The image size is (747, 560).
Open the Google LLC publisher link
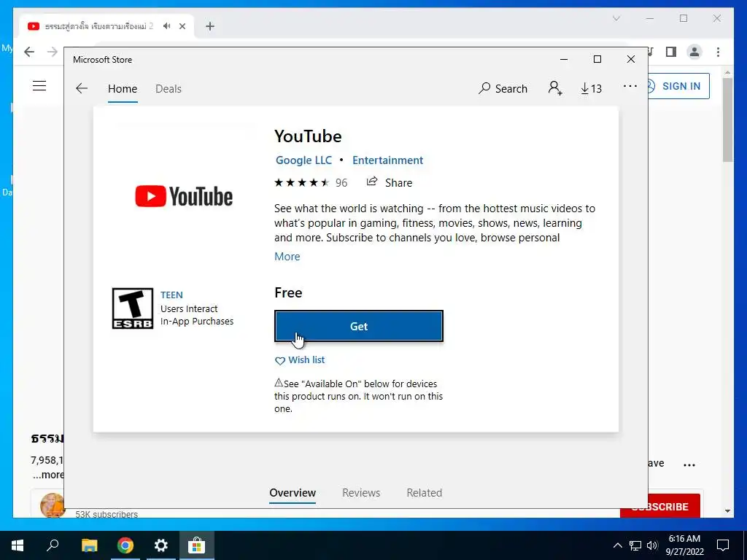pos(303,160)
